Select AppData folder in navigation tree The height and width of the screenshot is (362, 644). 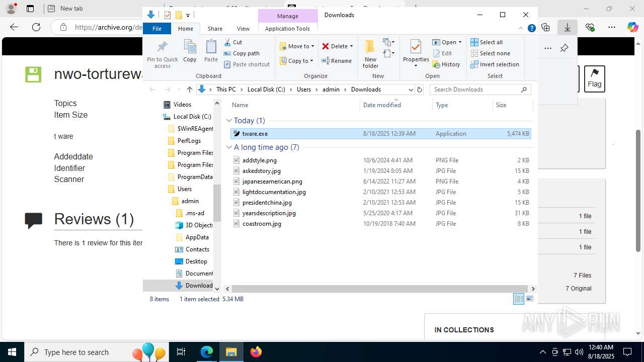192,237
